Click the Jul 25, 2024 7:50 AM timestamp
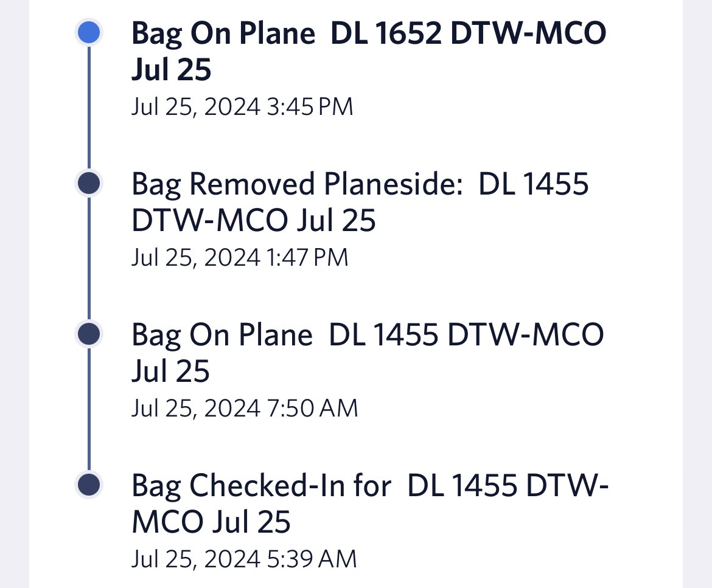The height and width of the screenshot is (588, 712). coord(245,409)
